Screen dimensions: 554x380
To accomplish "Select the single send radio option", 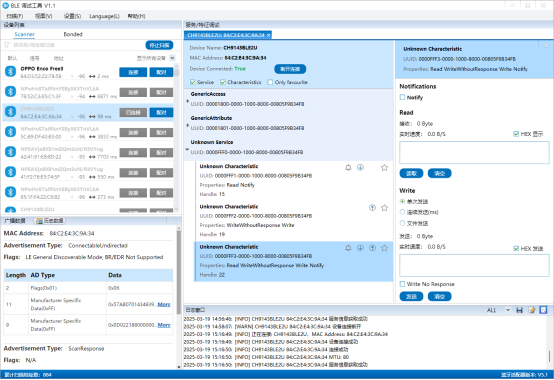I will click(402, 201).
